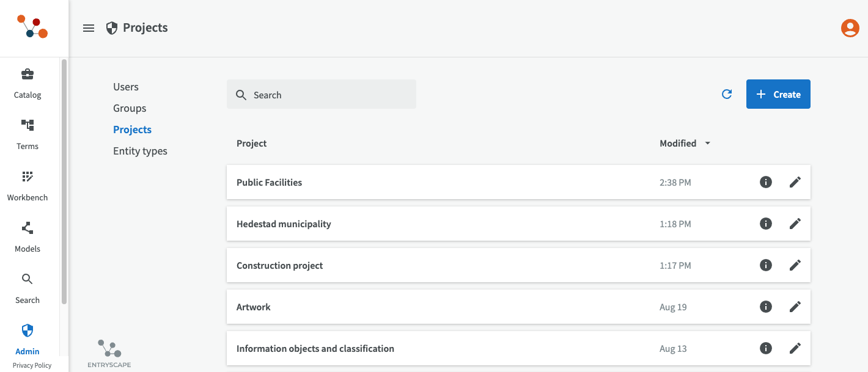Open the user account avatar menu

click(x=850, y=28)
